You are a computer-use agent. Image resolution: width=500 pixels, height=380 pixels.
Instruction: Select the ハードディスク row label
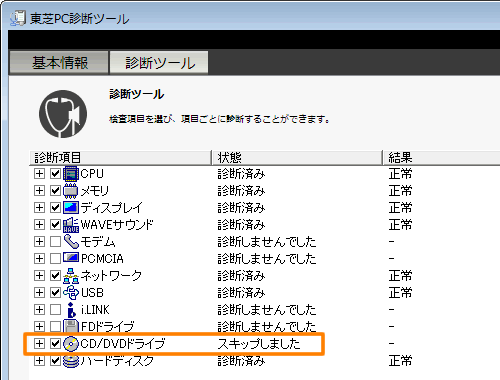point(117,361)
